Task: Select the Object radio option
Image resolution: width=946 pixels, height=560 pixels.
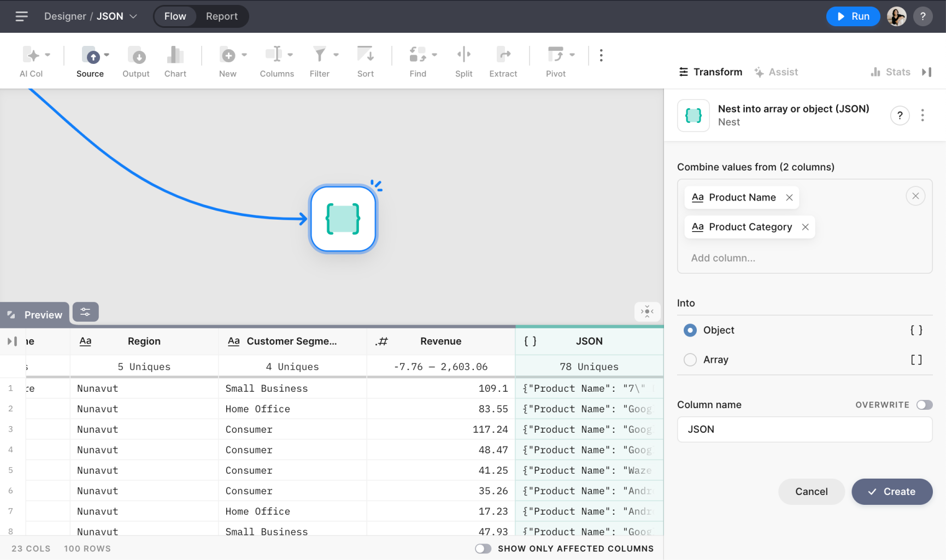Action: point(690,330)
